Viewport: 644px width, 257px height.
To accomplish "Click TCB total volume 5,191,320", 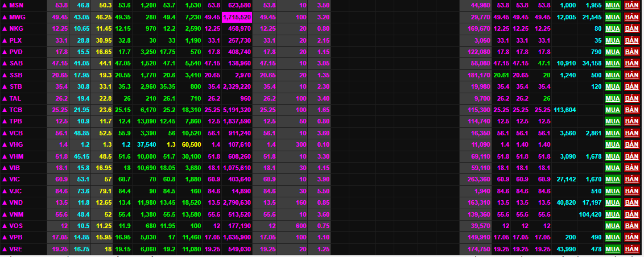I will click(237, 110).
